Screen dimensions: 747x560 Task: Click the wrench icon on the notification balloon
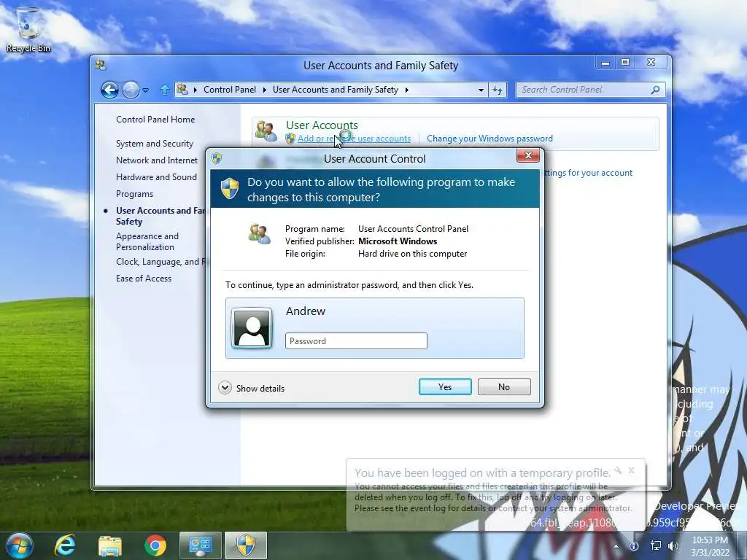pos(618,470)
